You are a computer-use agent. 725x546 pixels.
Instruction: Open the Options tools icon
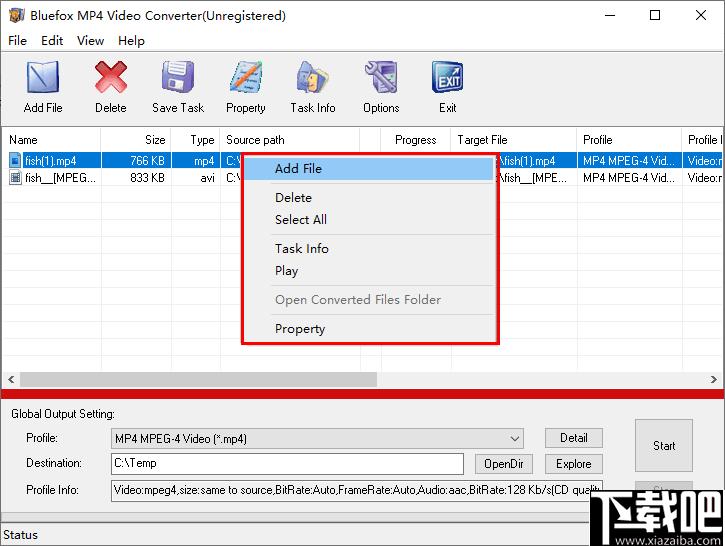pyautogui.click(x=381, y=78)
